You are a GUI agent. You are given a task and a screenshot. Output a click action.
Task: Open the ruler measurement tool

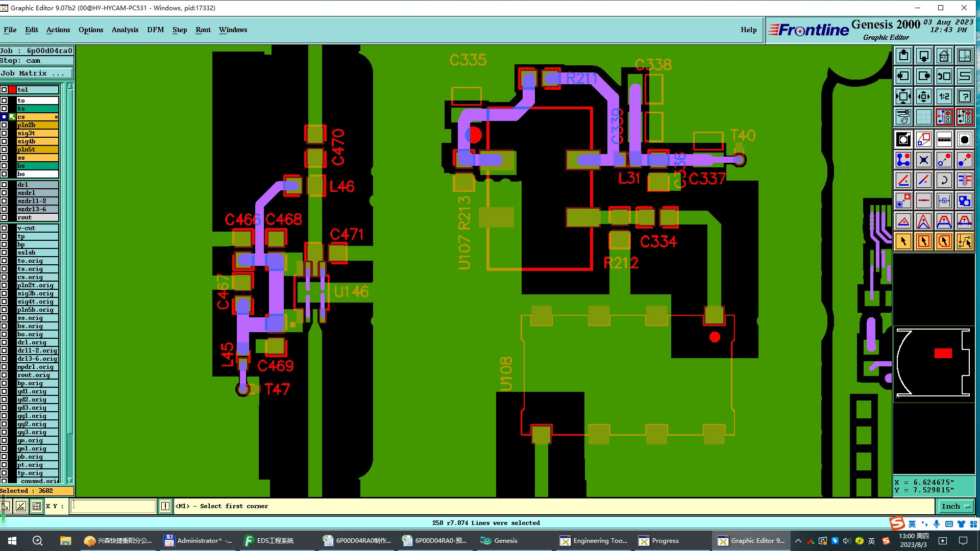click(x=944, y=139)
